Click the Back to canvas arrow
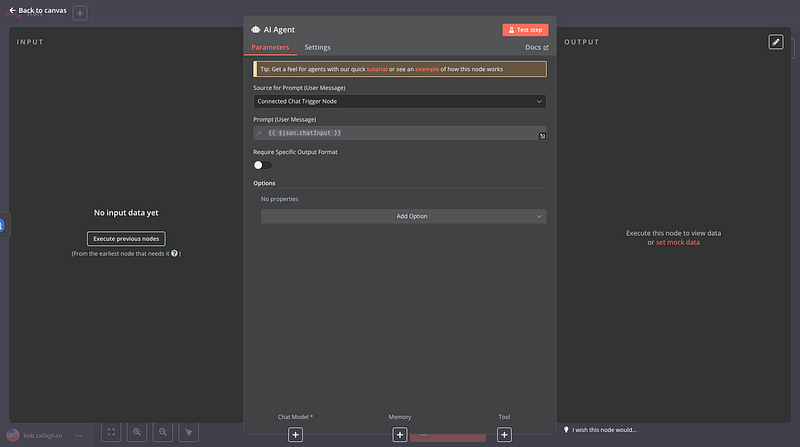 12,10
